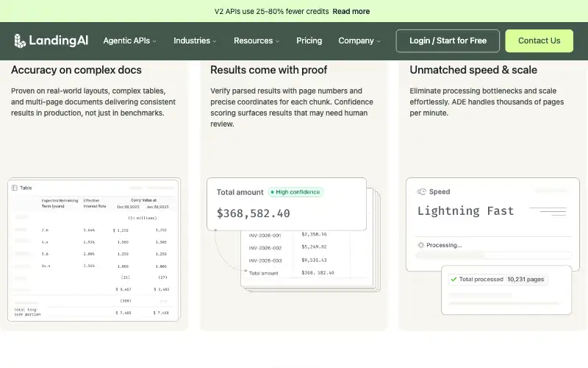
Task: Click the complex table preview thumbnail
Action: 94,250
